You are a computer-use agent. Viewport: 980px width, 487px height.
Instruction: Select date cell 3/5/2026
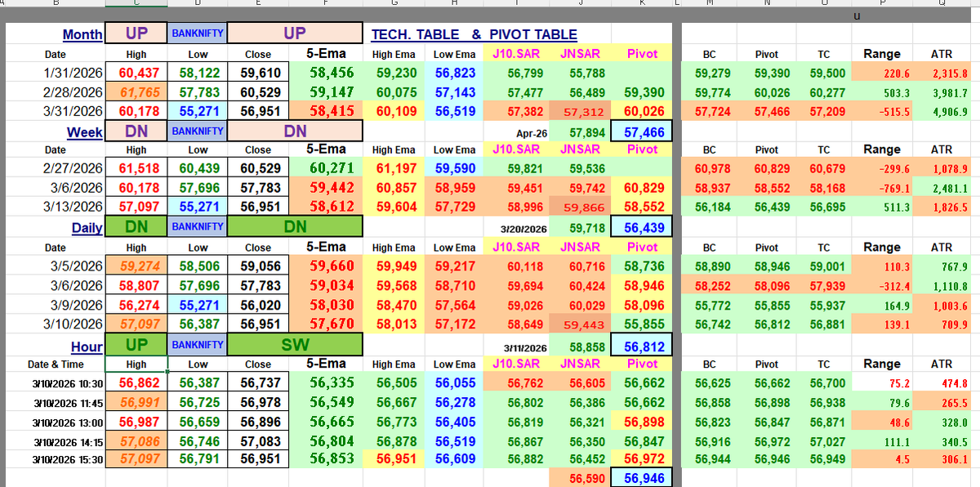[x=55, y=266]
